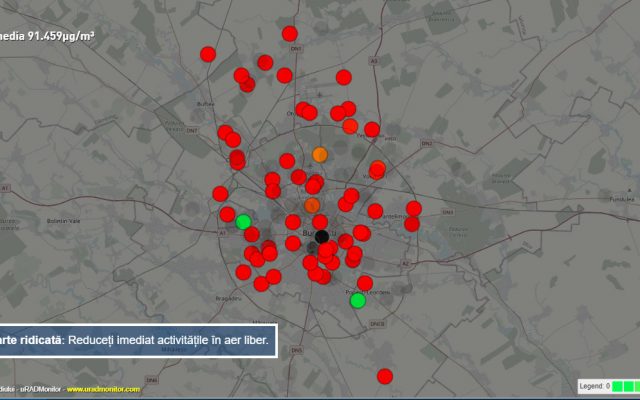
Task: Click the far northwest red sensor marker
Action: [208, 54]
